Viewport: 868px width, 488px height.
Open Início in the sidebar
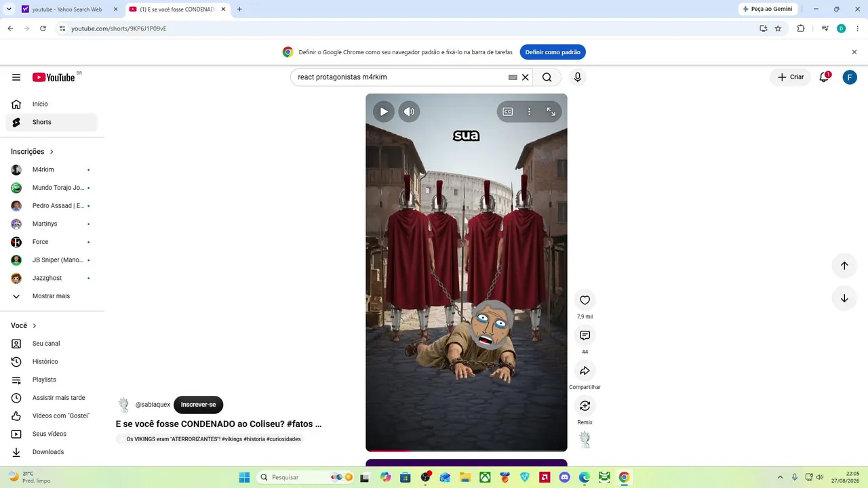[52, 104]
